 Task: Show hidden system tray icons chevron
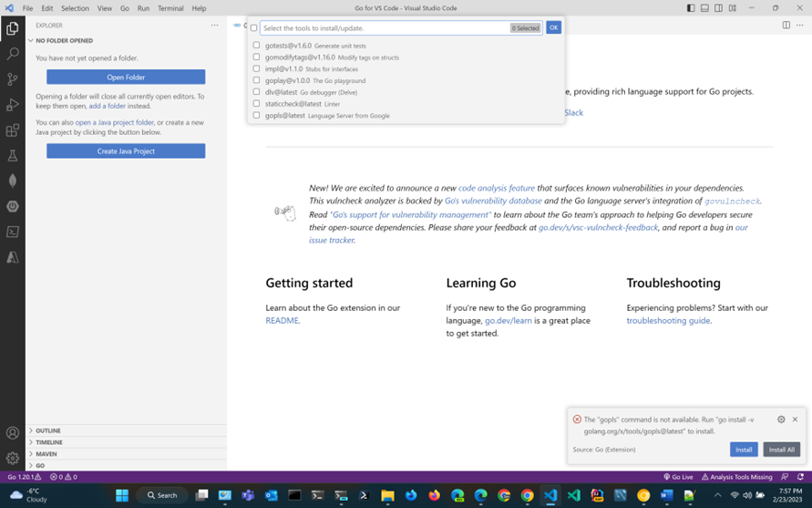click(x=718, y=495)
